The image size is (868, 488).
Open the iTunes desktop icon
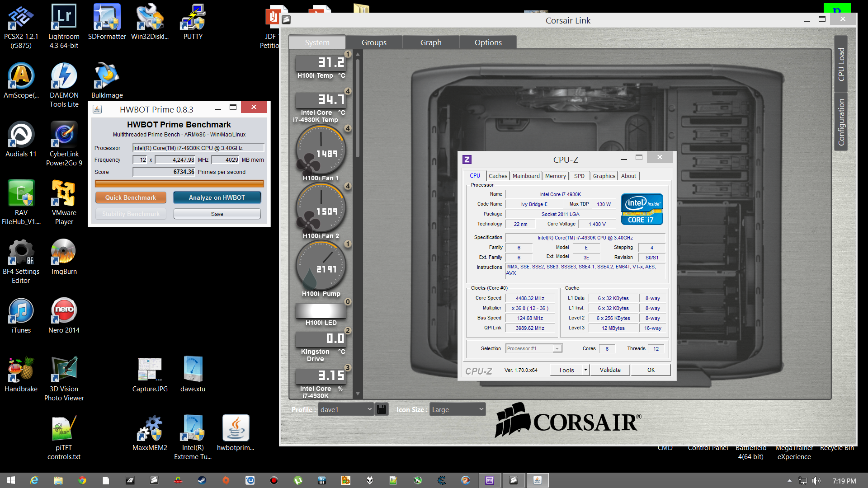point(21,316)
